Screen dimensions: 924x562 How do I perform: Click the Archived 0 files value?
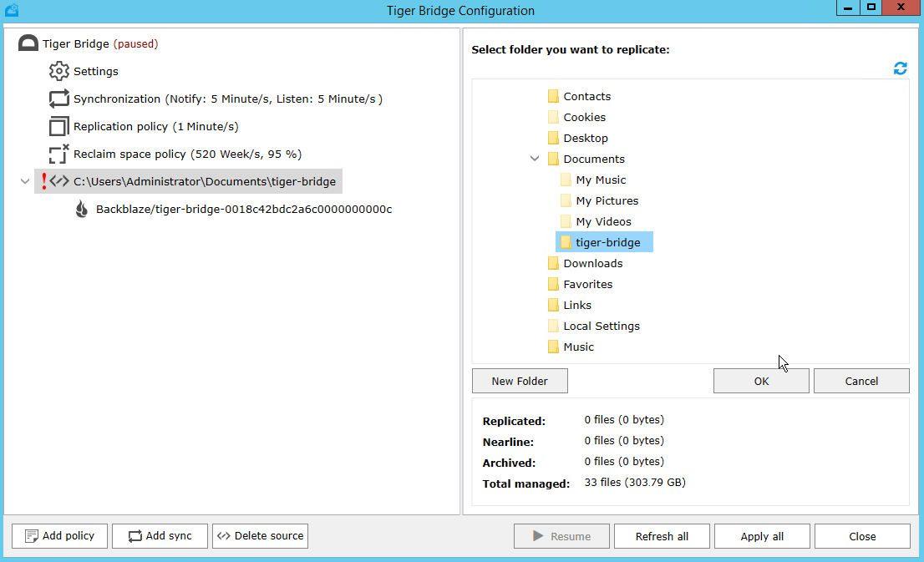tap(624, 461)
